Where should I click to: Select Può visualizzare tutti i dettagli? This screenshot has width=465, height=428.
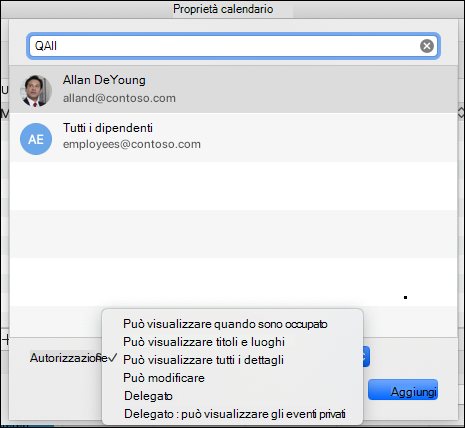click(x=203, y=360)
